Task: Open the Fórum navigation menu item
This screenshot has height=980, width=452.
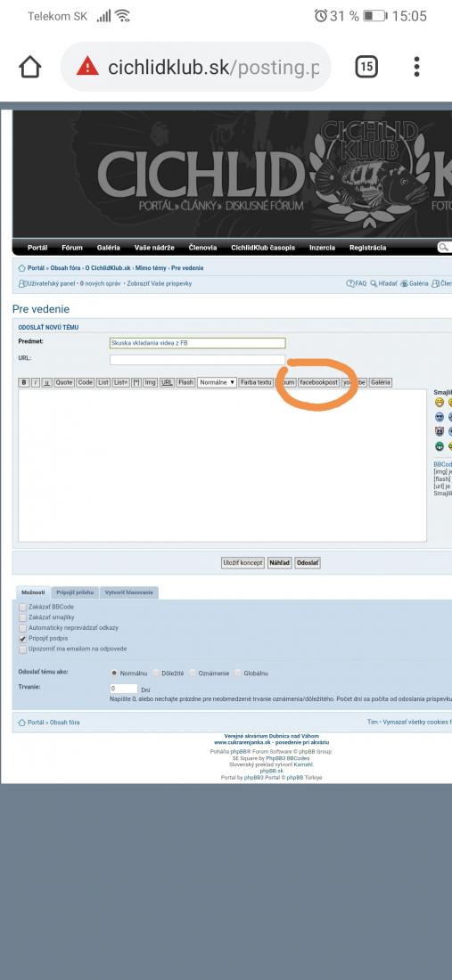Action: (x=72, y=248)
